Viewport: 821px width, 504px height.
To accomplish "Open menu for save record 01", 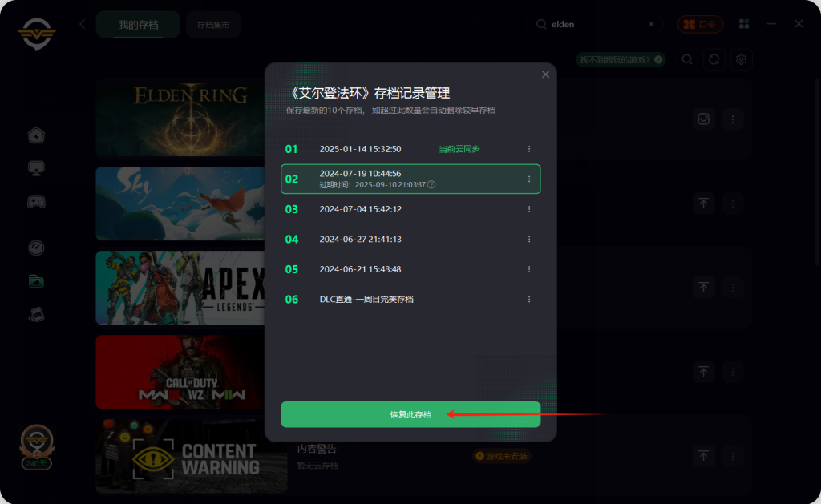I will click(529, 149).
